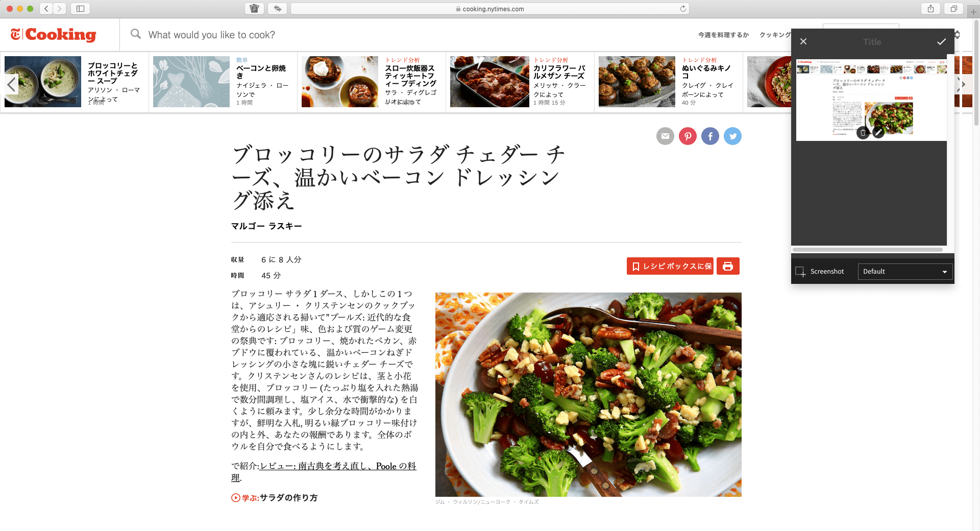980x531 pixels.
Task: Click the horizontal scrollbar in screenshot panel
Action: 868,250
